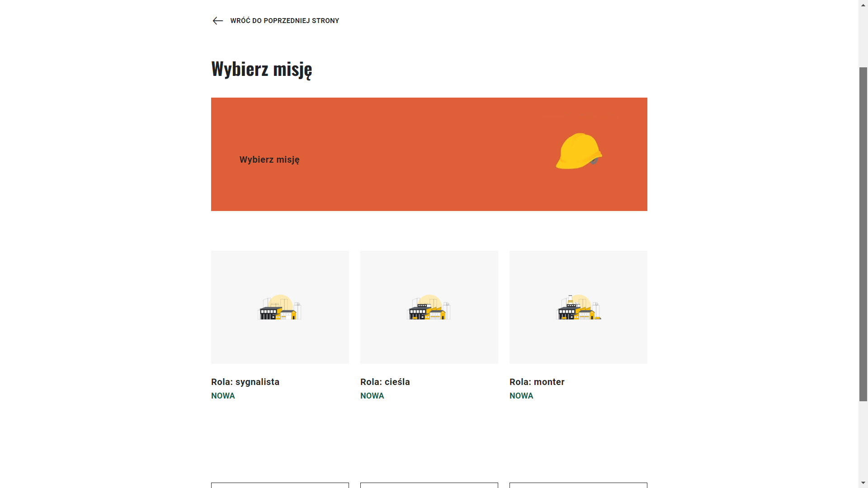Click the sygnalista factory building illustration
Image resolution: width=868 pixels, height=488 pixels.
point(280,307)
